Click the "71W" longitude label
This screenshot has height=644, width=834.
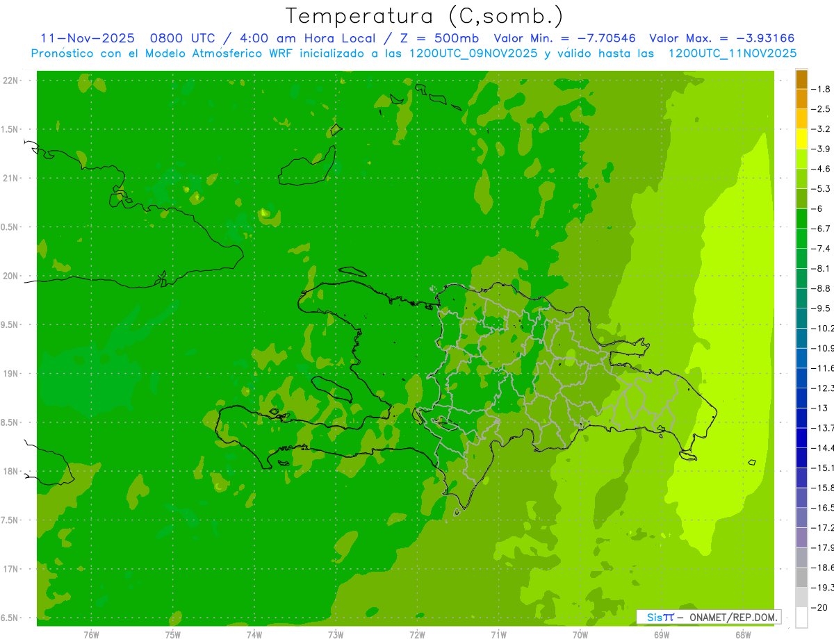click(498, 634)
